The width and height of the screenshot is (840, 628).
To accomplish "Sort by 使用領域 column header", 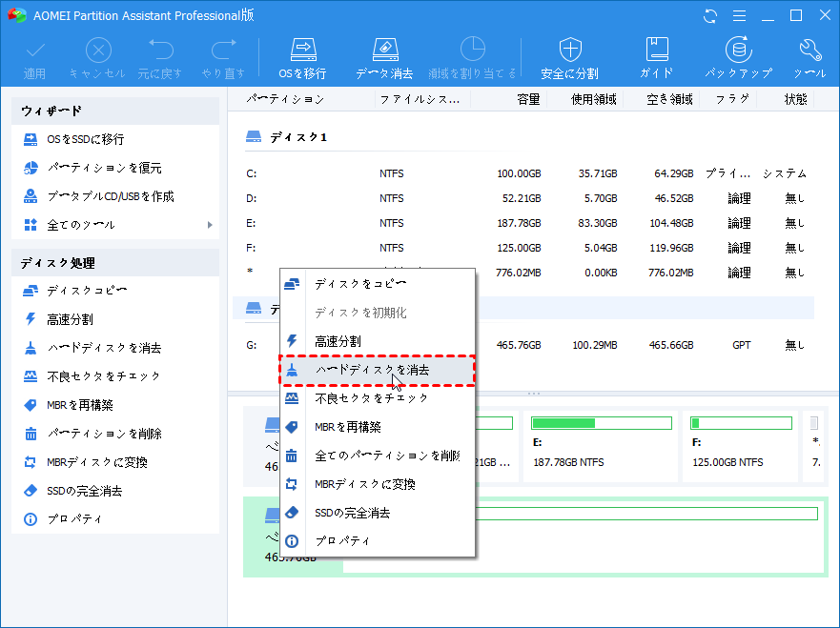I will click(x=594, y=99).
